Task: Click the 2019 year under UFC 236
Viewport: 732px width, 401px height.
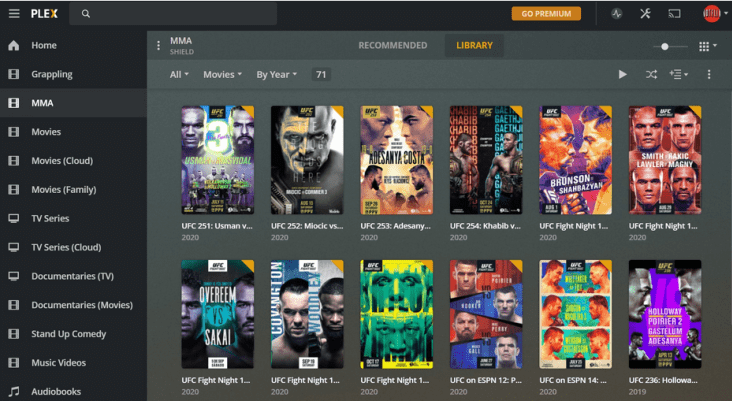Action: 637,392
